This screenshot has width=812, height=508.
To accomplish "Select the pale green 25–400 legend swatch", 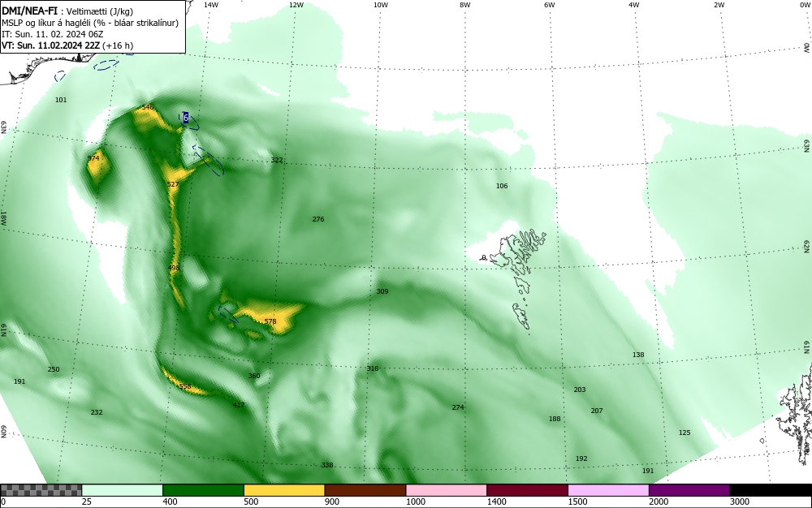I will tap(123, 490).
